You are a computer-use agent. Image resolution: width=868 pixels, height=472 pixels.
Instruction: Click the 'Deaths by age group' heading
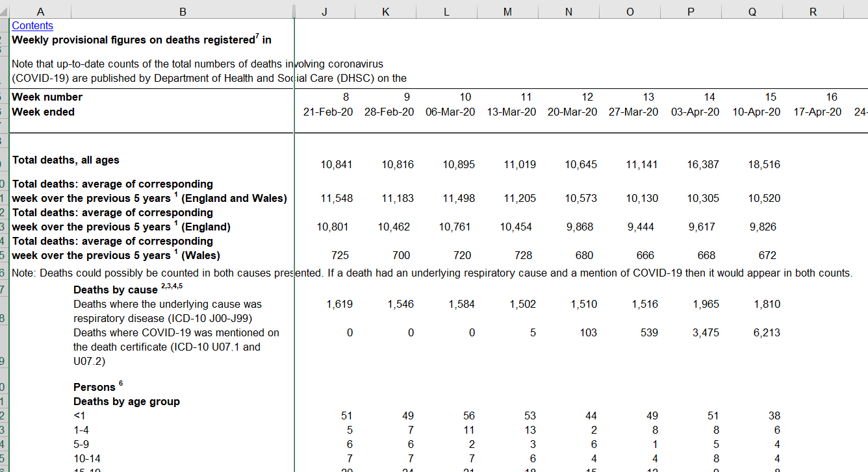tap(127, 401)
